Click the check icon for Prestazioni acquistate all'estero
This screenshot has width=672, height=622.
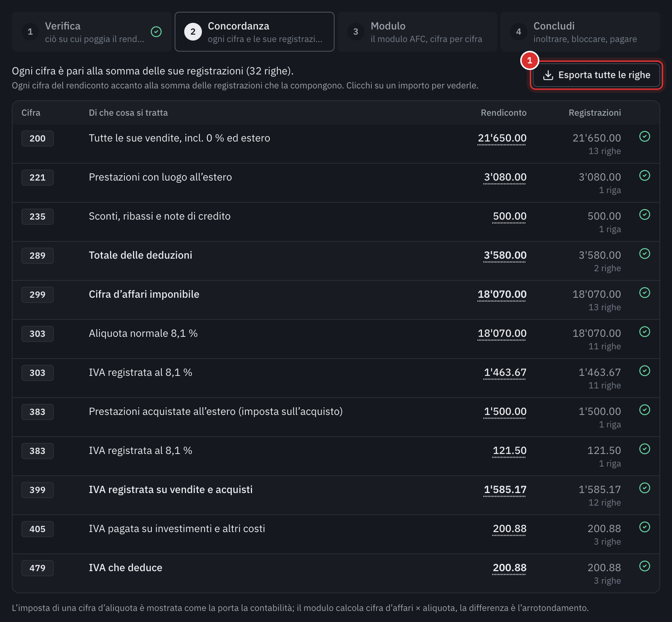(x=645, y=410)
